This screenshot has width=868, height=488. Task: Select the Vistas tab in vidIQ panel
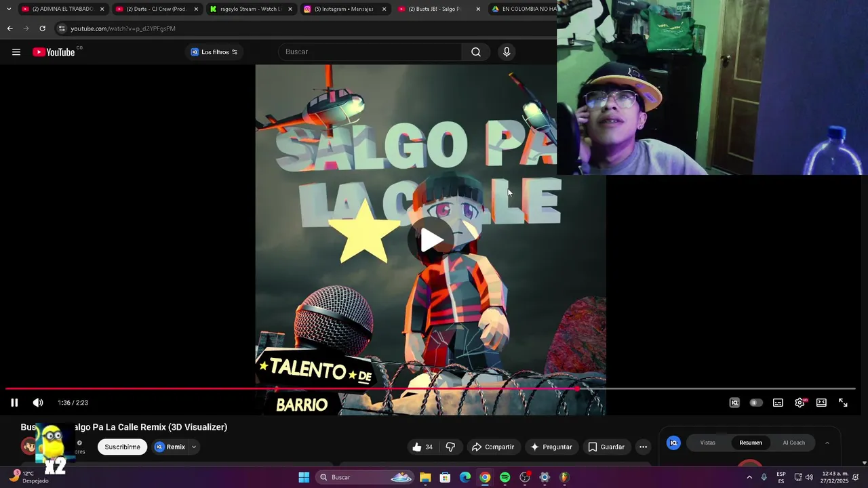tap(707, 443)
